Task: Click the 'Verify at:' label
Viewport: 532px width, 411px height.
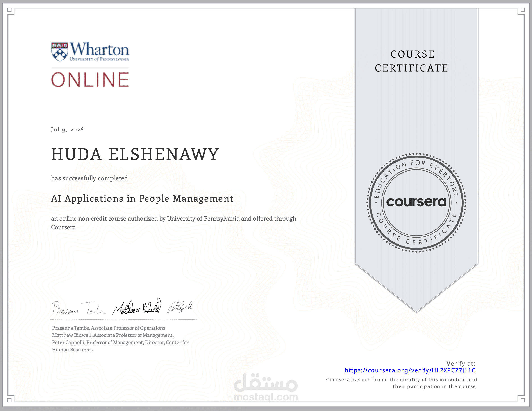Action: [x=461, y=364]
